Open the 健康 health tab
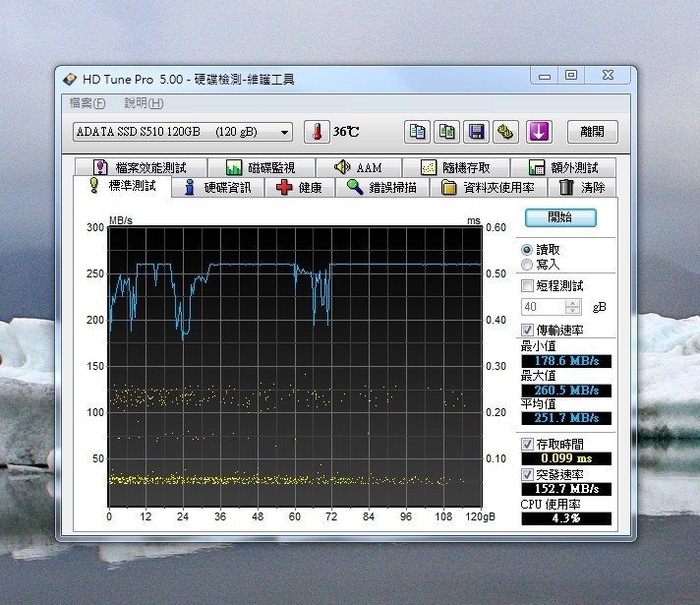Viewport: 700px width, 605px height. coord(300,188)
